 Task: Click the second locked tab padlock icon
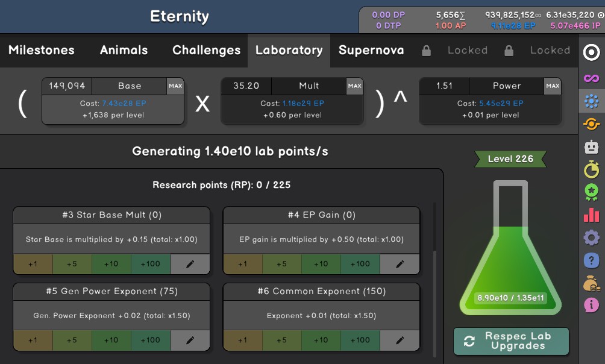coord(509,51)
